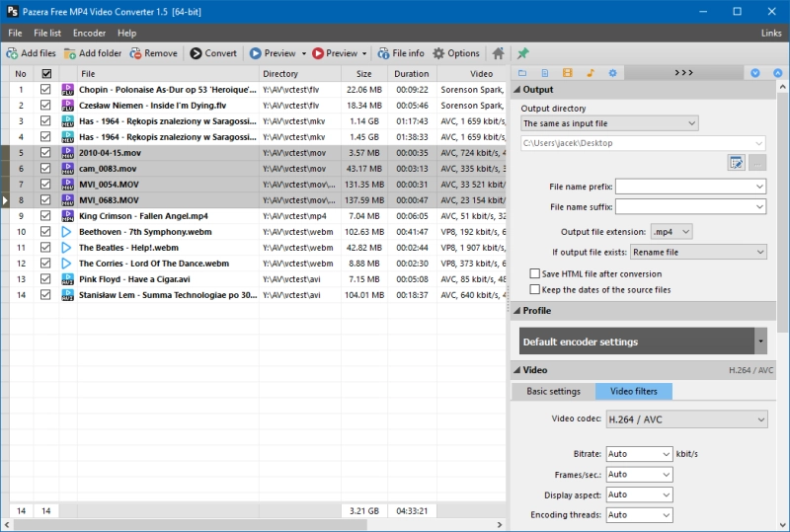790x532 pixels.
Task: Collapse the Video section header
Action: [x=644, y=370]
